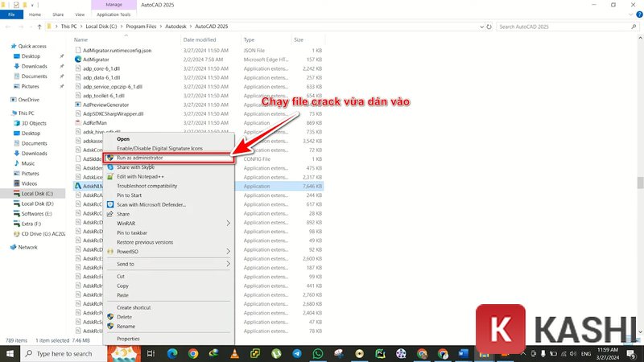
Task: Show hidden system tray icons chevron
Action: (522, 354)
